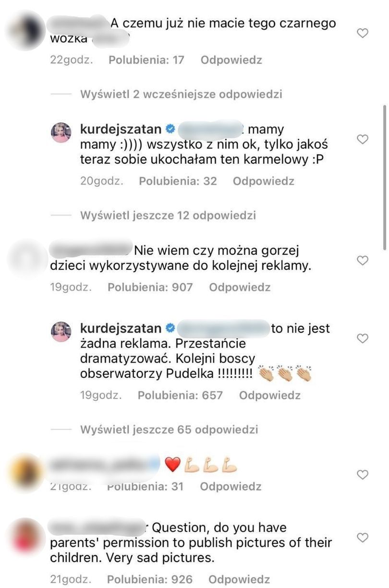389x588 pixels.
Task: Reply to the comment with 907 likes
Action: click(240, 287)
